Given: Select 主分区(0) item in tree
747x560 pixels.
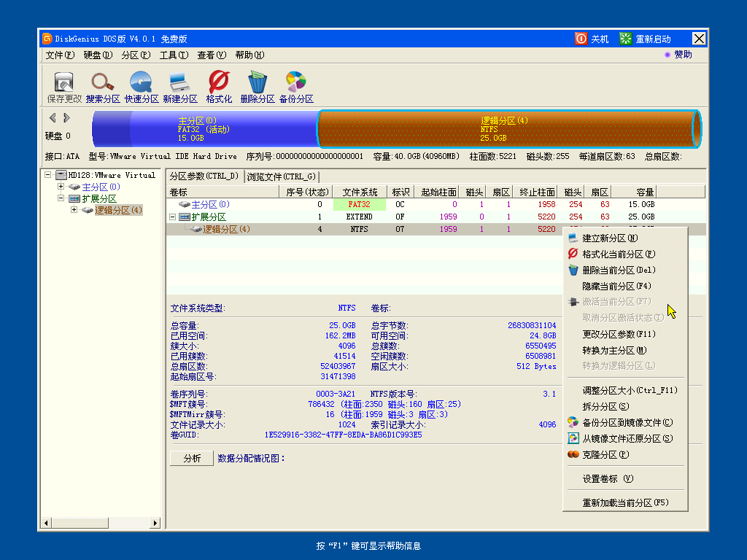Looking at the screenshot, I should click(101, 187).
